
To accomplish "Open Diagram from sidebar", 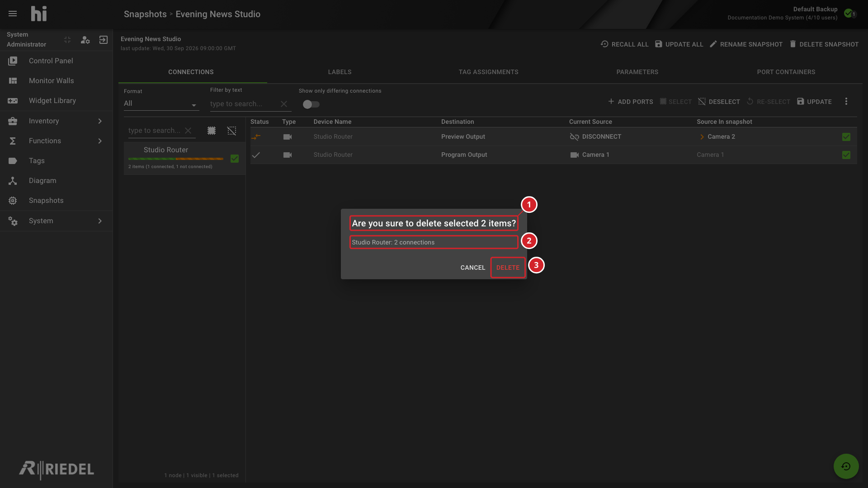I will [x=57, y=180].
